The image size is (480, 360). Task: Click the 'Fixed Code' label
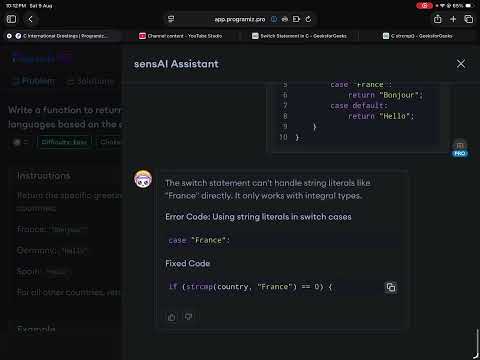click(188, 263)
